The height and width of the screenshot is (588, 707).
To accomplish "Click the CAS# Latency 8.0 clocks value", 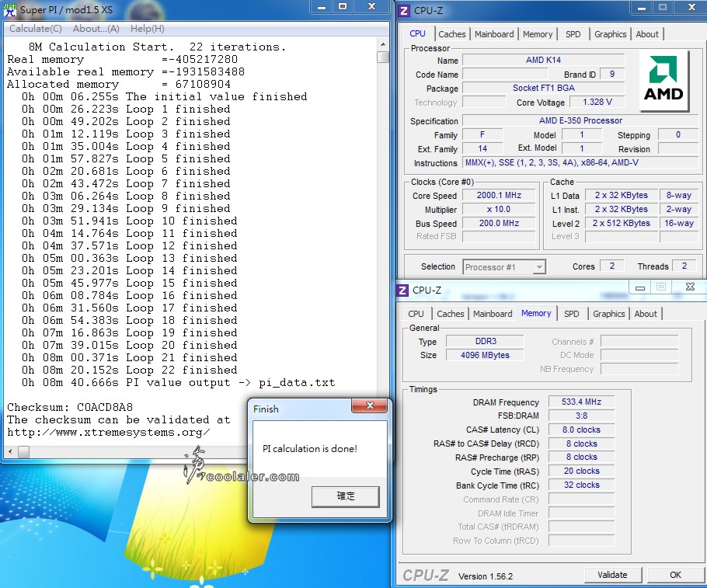I will point(582,430).
